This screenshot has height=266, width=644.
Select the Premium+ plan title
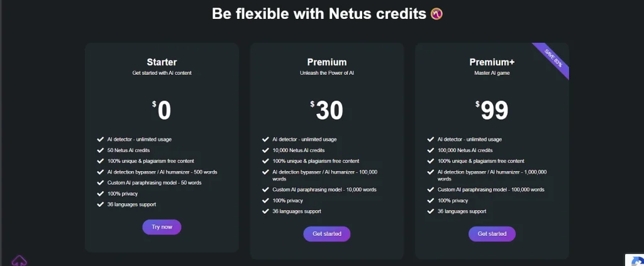[492, 62]
